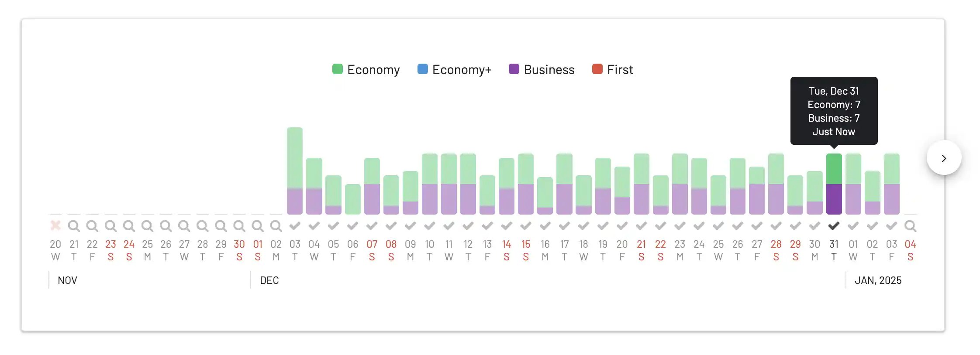Select date 25 Wednesday in December
The image size is (980, 355).
coord(718,250)
